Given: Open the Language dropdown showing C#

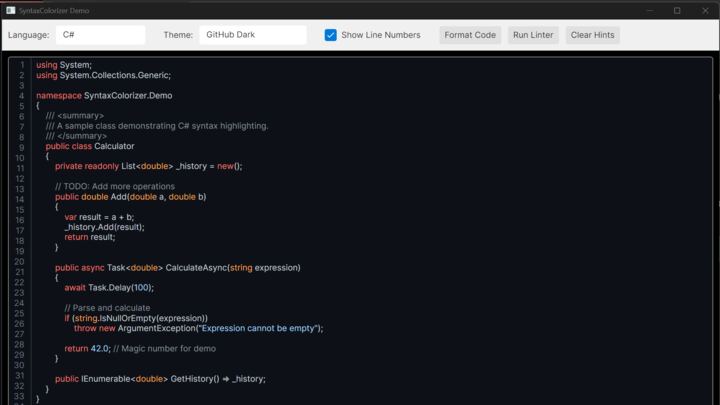Looking at the screenshot, I should 101,35.
